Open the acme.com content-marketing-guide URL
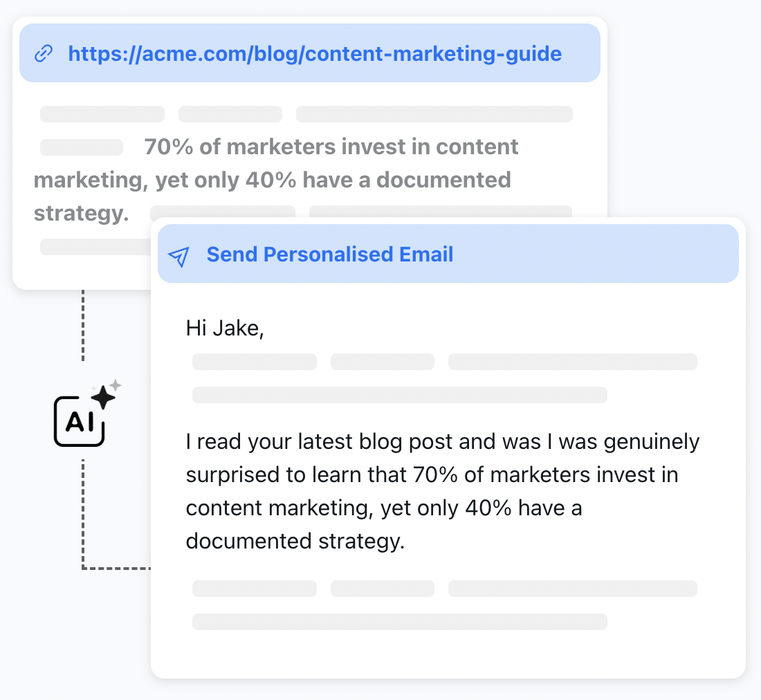 (314, 54)
